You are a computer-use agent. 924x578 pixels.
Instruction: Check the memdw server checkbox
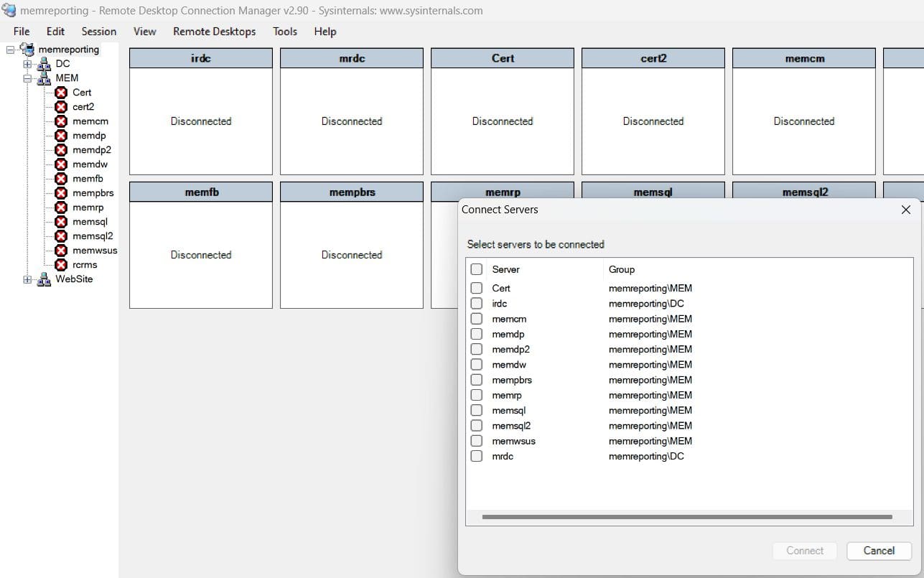[x=477, y=365]
